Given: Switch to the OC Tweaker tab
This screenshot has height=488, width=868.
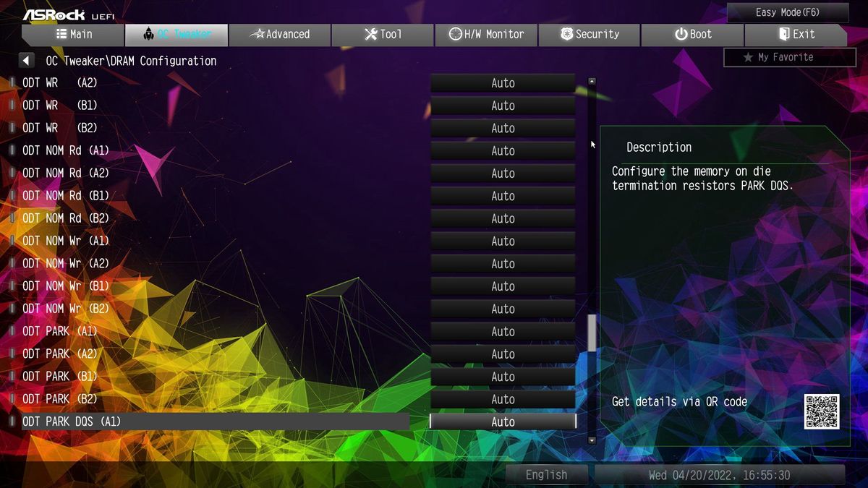Looking at the screenshot, I should tap(176, 34).
